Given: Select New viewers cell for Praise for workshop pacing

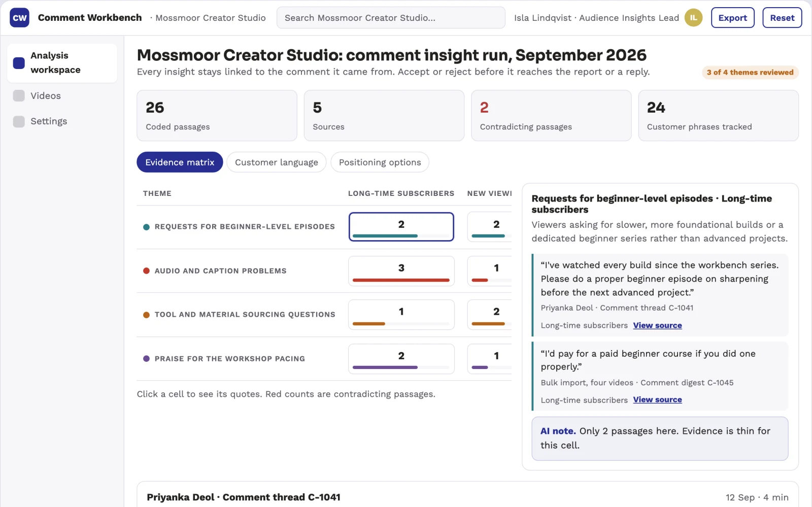Looking at the screenshot, I should coord(490,359).
